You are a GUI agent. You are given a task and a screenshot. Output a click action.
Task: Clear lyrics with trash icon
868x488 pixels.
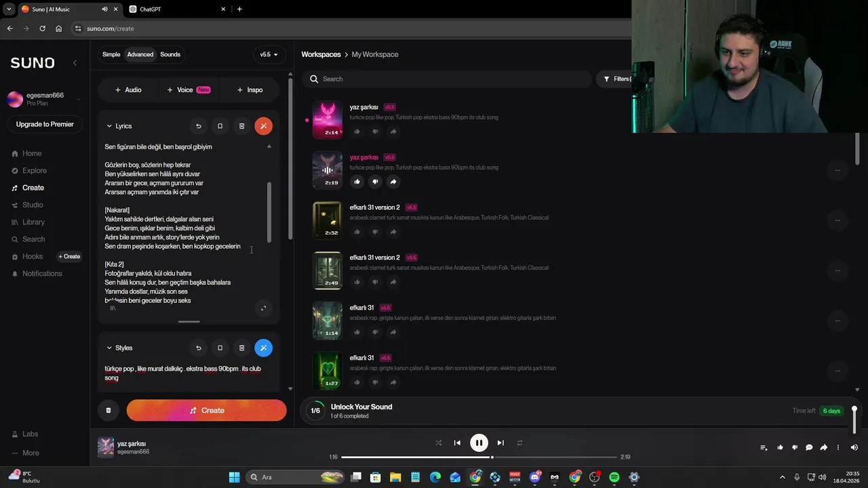241,126
